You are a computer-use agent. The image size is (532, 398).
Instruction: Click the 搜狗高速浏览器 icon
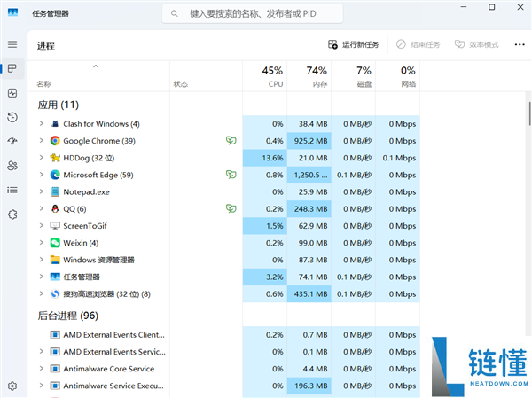(x=55, y=293)
